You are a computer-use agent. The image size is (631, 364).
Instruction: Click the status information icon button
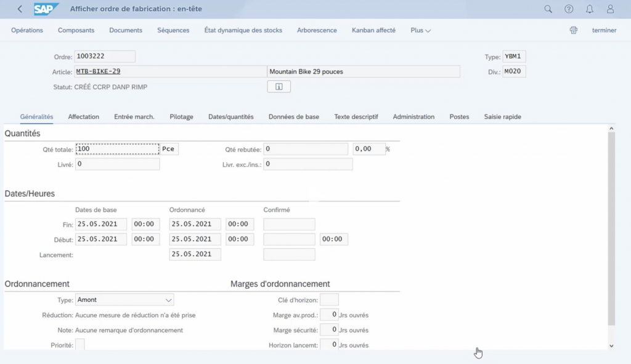pyautogui.click(x=279, y=87)
